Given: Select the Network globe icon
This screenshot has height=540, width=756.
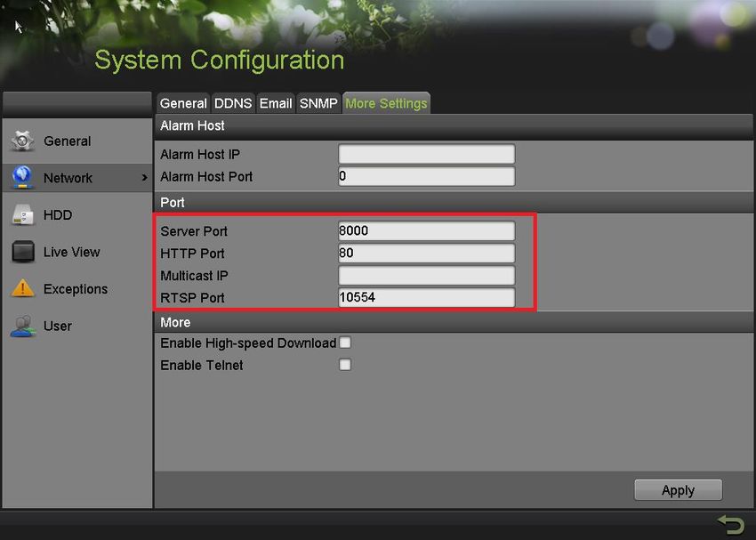Looking at the screenshot, I should [x=23, y=178].
